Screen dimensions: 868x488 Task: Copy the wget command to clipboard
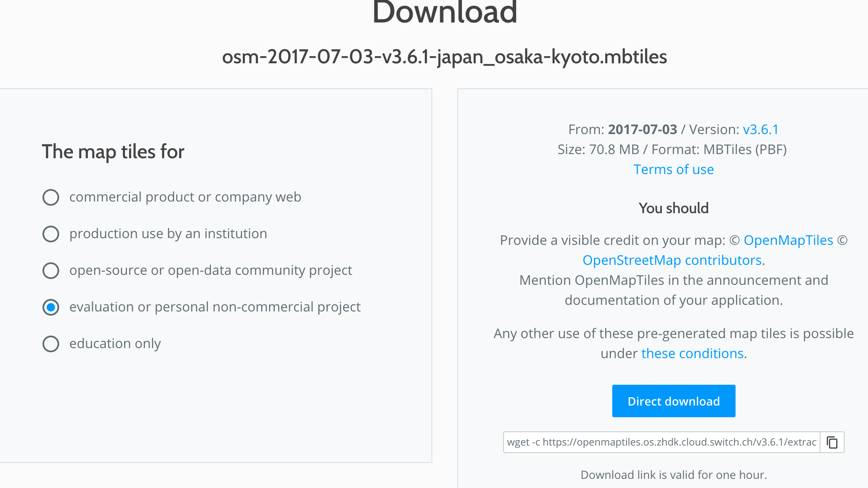[x=831, y=443]
